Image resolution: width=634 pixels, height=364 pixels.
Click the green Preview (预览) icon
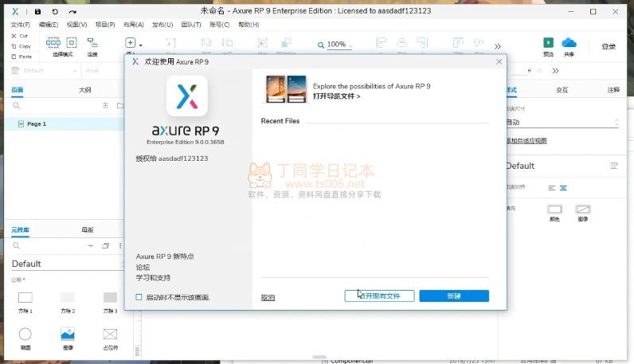pyautogui.click(x=548, y=42)
